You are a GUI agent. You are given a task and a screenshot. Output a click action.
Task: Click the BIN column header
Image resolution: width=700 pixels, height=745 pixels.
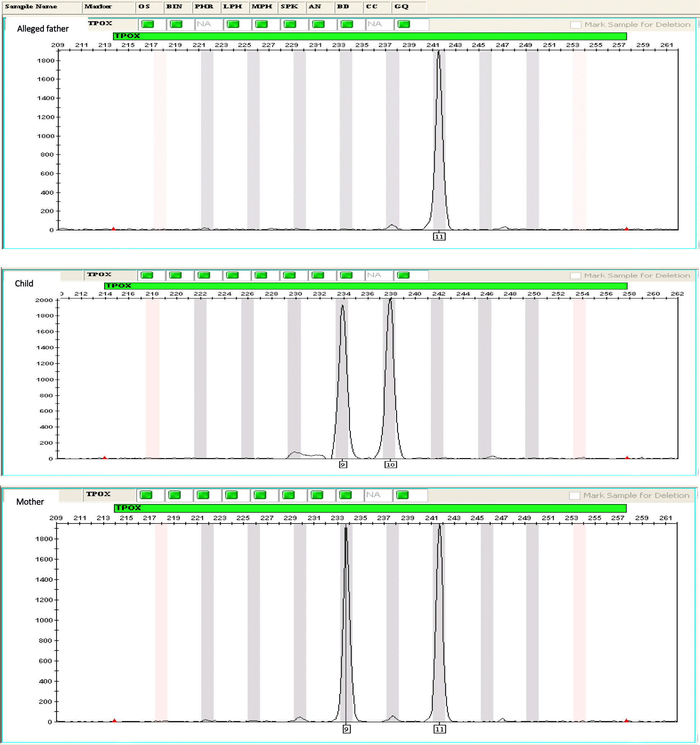click(178, 7)
